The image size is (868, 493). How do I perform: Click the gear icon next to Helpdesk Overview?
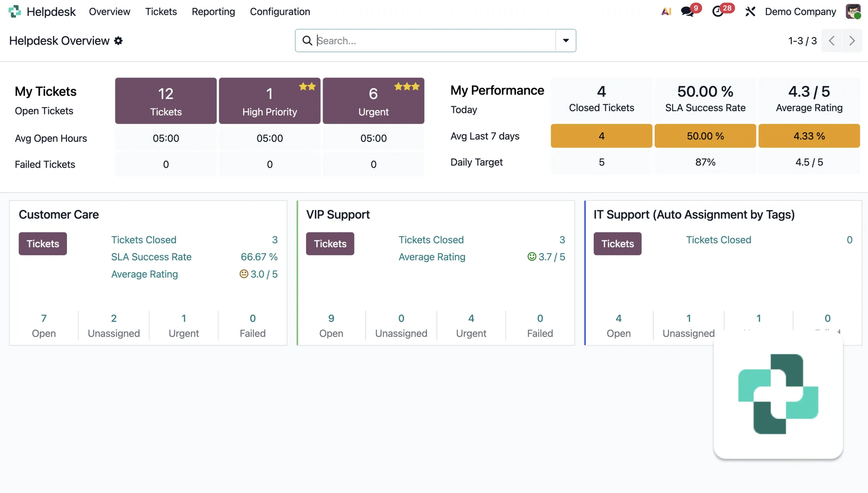coord(118,41)
